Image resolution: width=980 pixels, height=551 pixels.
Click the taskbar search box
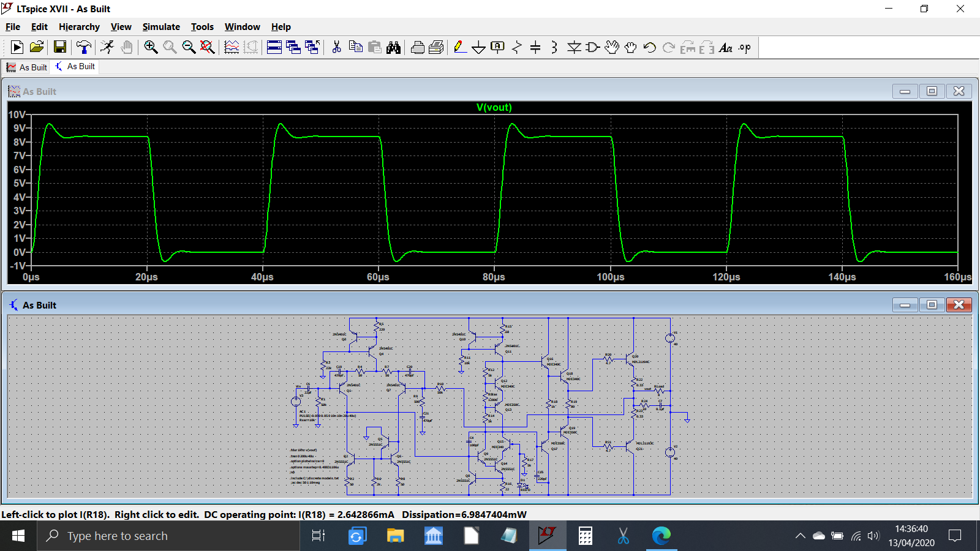point(169,536)
